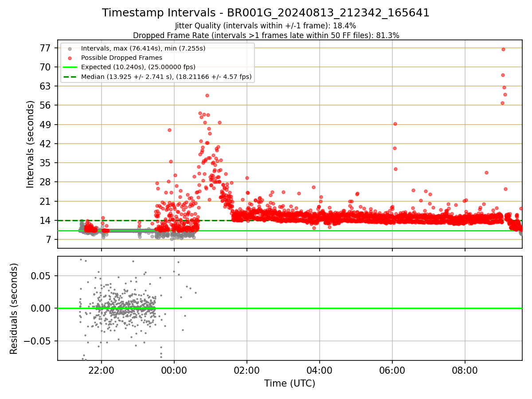This screenshot has height=399, width=532.
Task: Click x-axis tick label '02:00'
Action: (247, 370)
